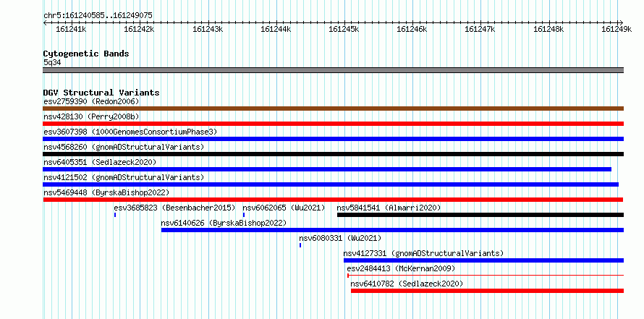Select the thin red esv2484413 variant line
The image size is (644, 319).
[x=486, y=275]
